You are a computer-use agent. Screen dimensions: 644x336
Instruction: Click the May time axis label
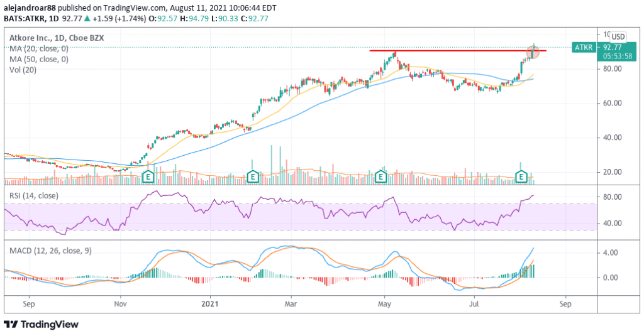point(384,304)
